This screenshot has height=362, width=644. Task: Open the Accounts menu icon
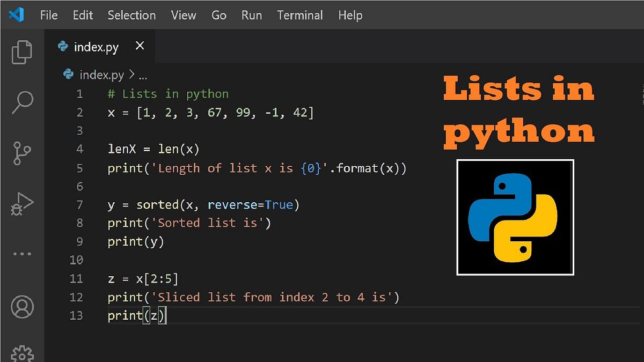coord(22,307)
